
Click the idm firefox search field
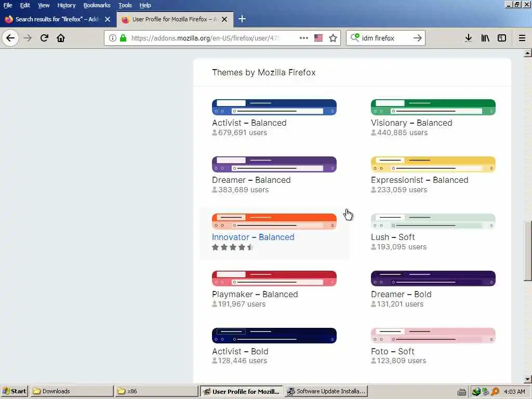[386, 38]
